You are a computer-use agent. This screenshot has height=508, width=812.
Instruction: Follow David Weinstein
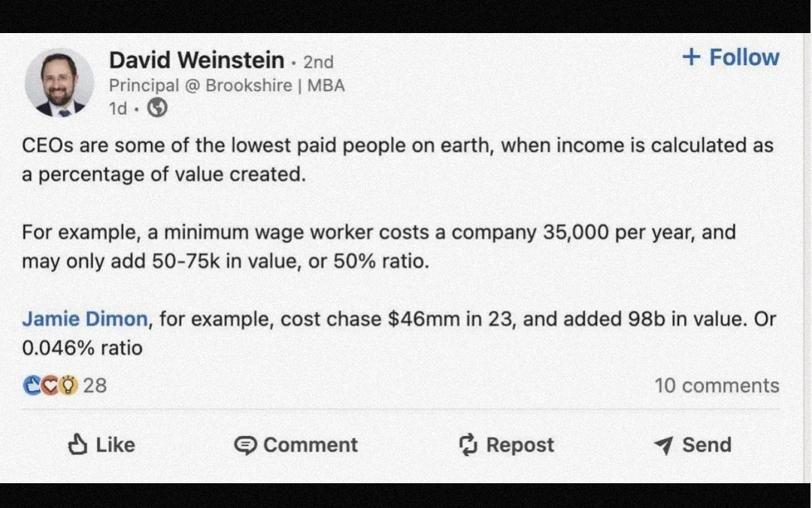744,58
